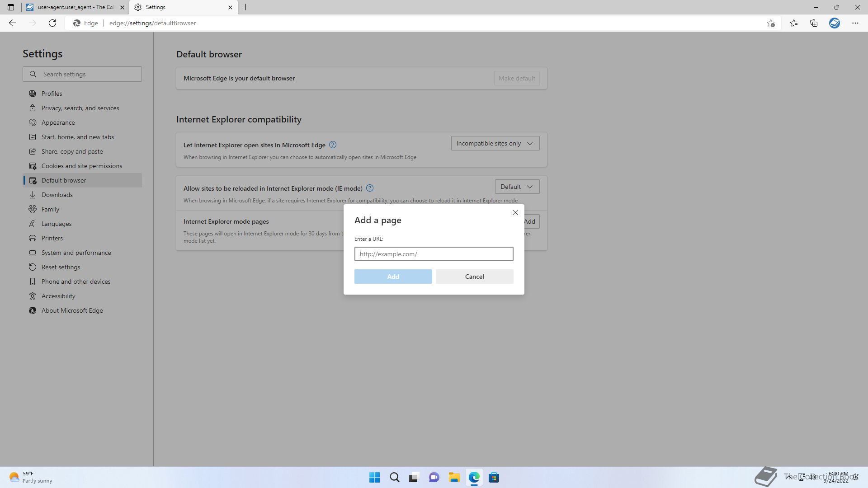
Task: Open the tab actions menu icon
Action: point(11,7)
